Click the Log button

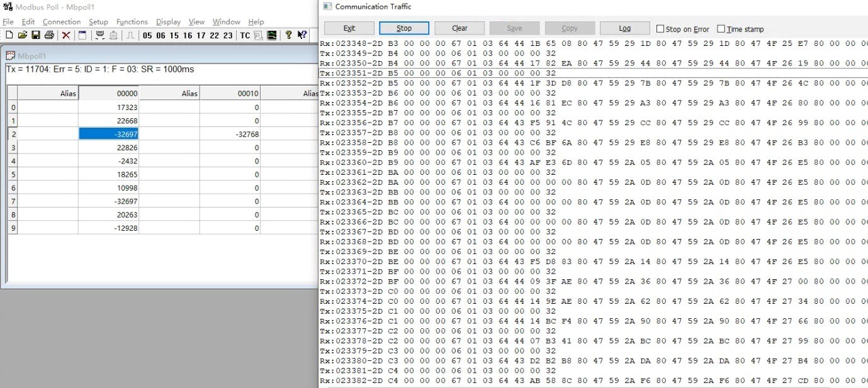624,28
